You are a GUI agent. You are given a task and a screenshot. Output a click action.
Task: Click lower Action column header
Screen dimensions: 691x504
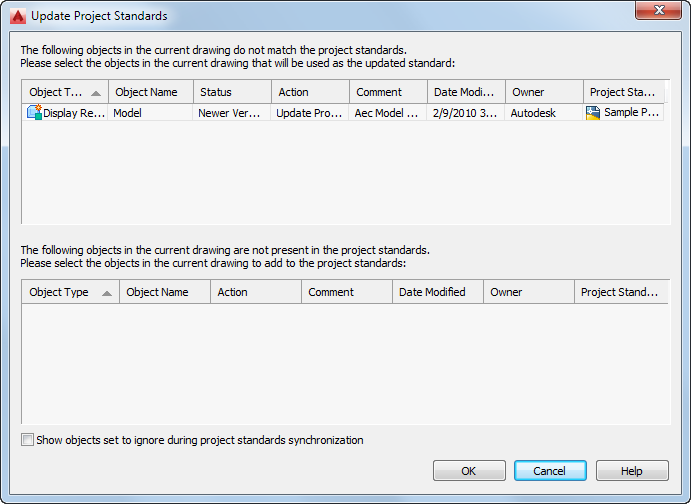pos(255,292)
